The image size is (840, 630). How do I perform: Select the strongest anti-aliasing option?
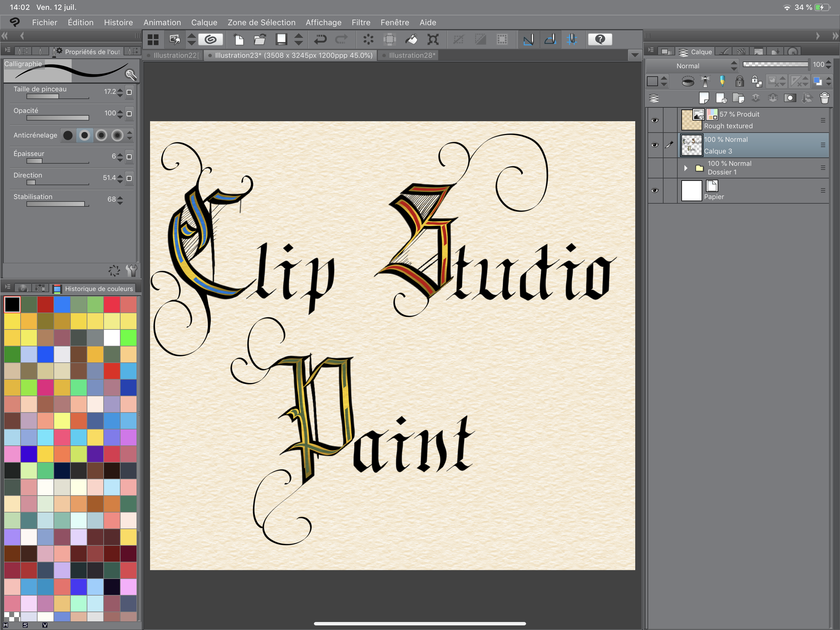tap(117, 135)
